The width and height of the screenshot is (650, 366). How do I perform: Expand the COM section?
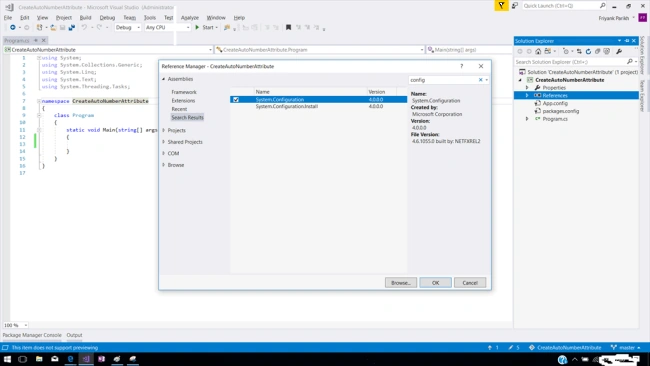click(x=164, y=153)
